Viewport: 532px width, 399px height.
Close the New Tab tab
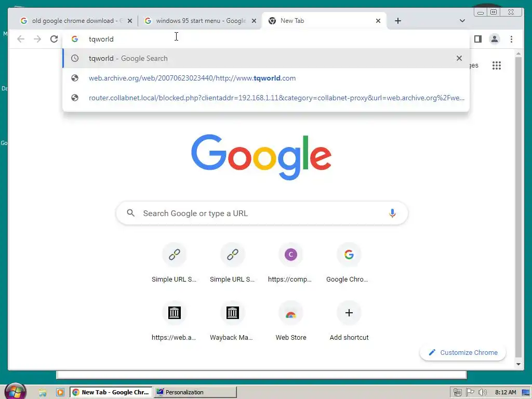[378, 21]
